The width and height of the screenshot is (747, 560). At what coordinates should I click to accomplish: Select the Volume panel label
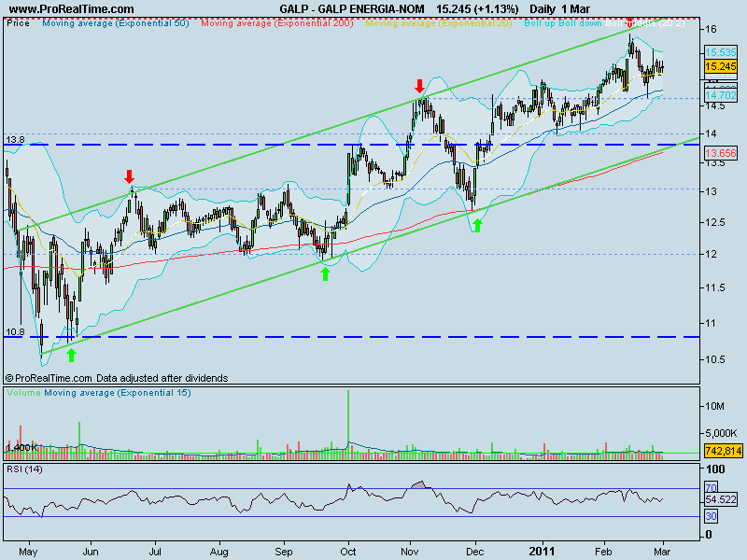tap(23, 393)
